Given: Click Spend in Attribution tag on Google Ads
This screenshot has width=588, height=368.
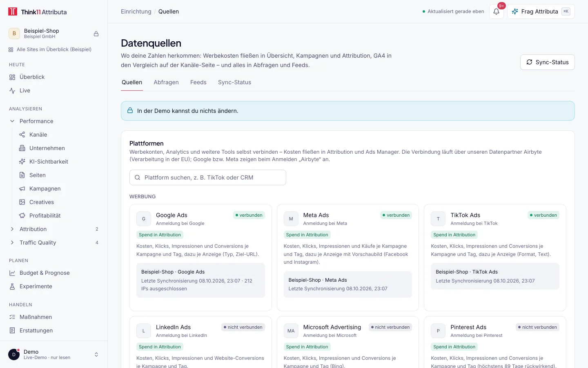Looking at the screenshot, I should (160, 235).
